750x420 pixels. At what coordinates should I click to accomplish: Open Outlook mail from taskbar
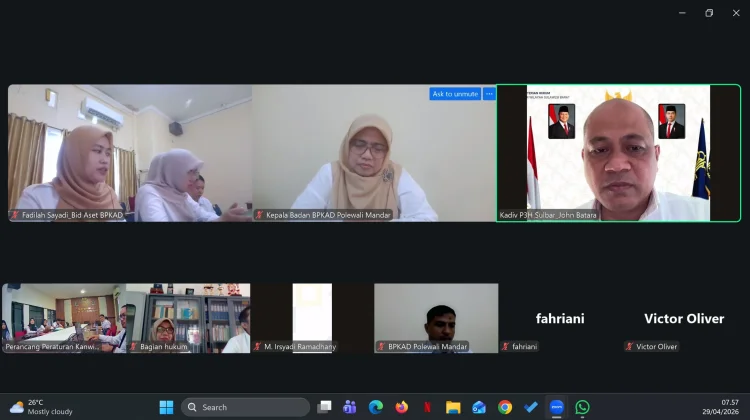pyautogui.click(x=479, y=407)
